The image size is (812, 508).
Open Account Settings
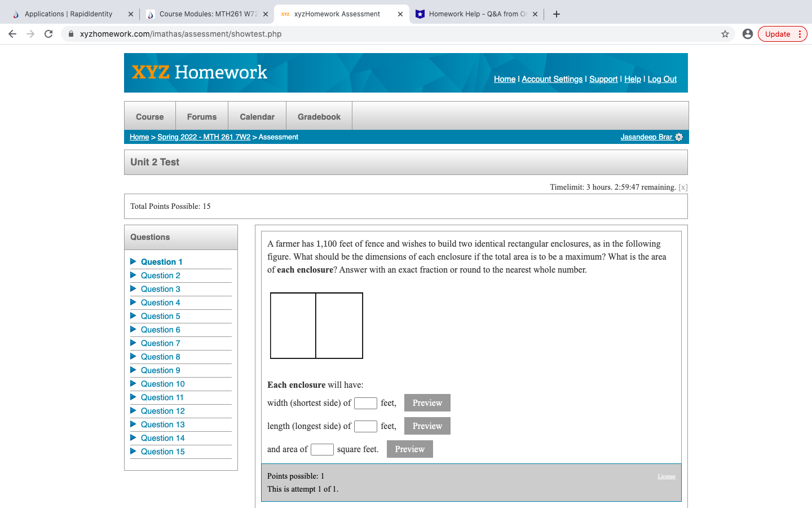point(551,79)
